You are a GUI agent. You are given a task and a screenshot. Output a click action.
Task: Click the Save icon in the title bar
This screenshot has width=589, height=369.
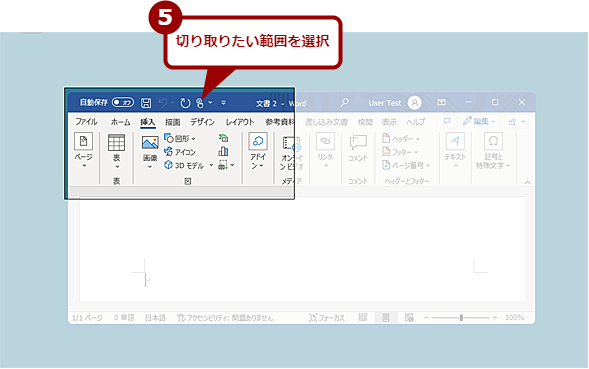[146, 103]
